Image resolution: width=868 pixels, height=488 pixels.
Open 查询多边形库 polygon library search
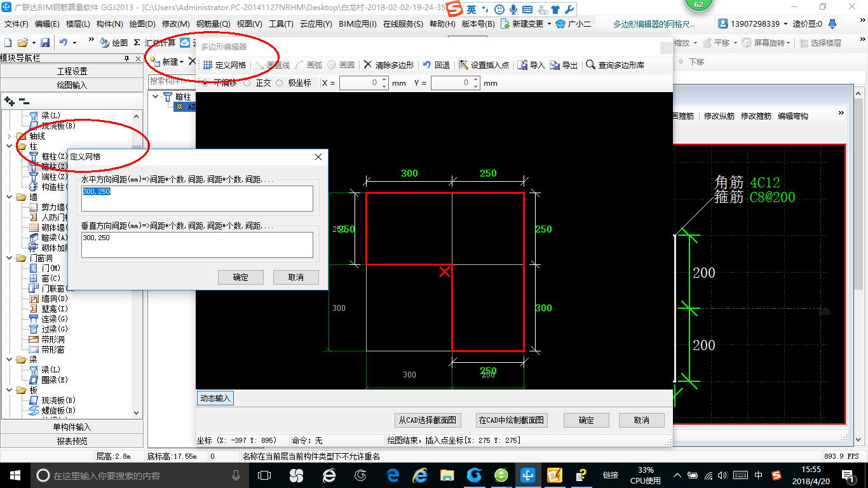coord(615,65)
